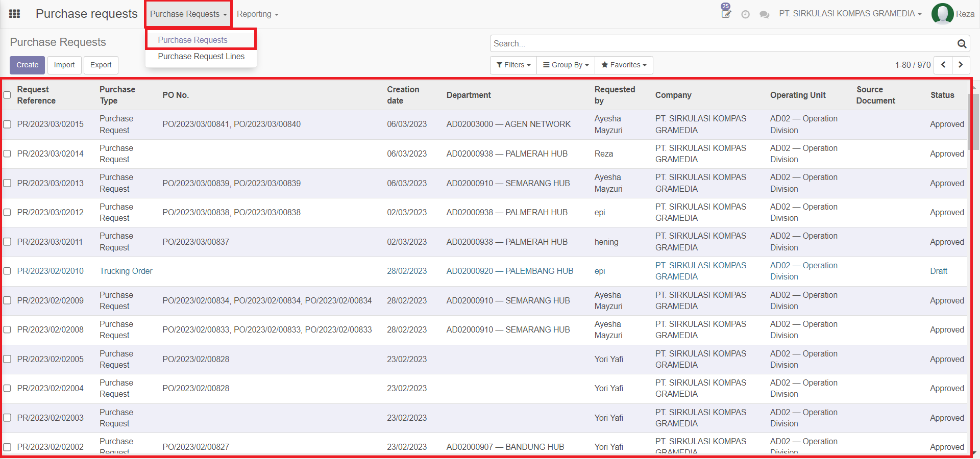Tick checkbox for PR/2023/02/02003

(7, 418)
